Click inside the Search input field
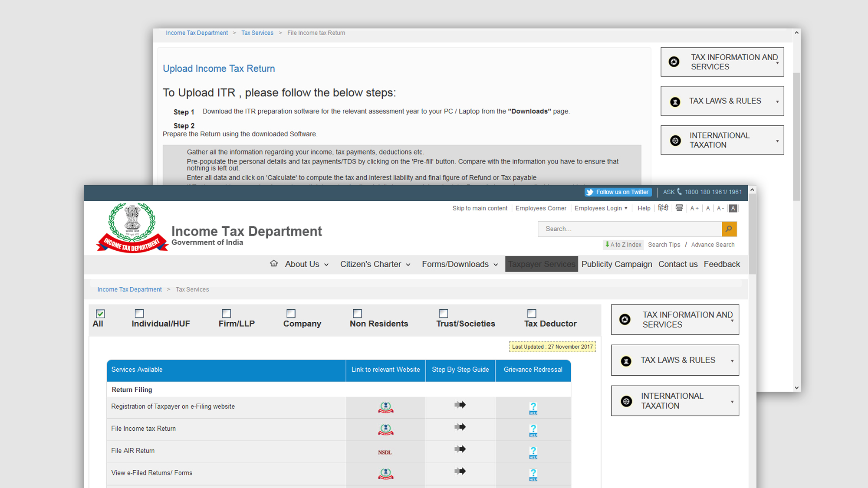Screen dimensions: 868x488 629,229
